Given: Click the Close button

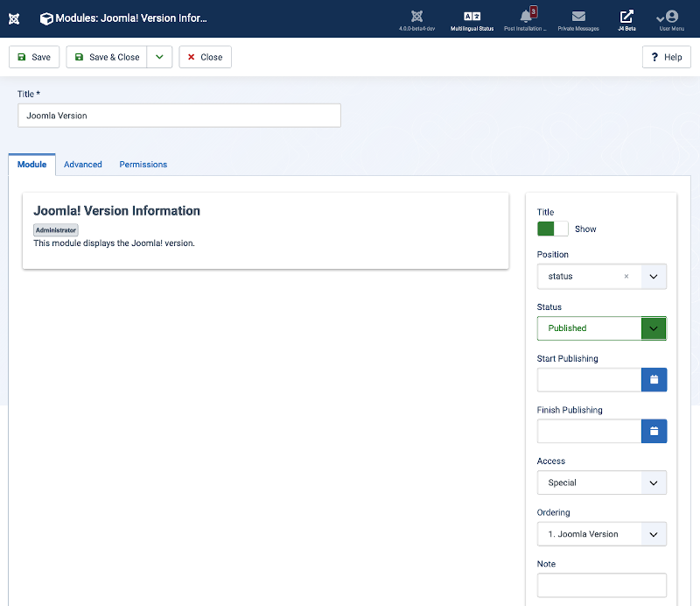Looking at the screenshot, I should point(206,57).
